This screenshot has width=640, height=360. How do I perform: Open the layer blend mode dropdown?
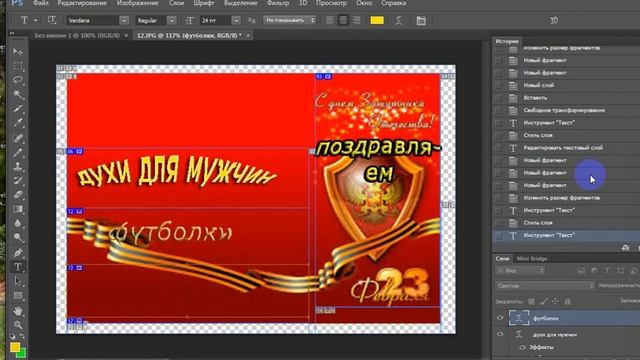point(545,286)
